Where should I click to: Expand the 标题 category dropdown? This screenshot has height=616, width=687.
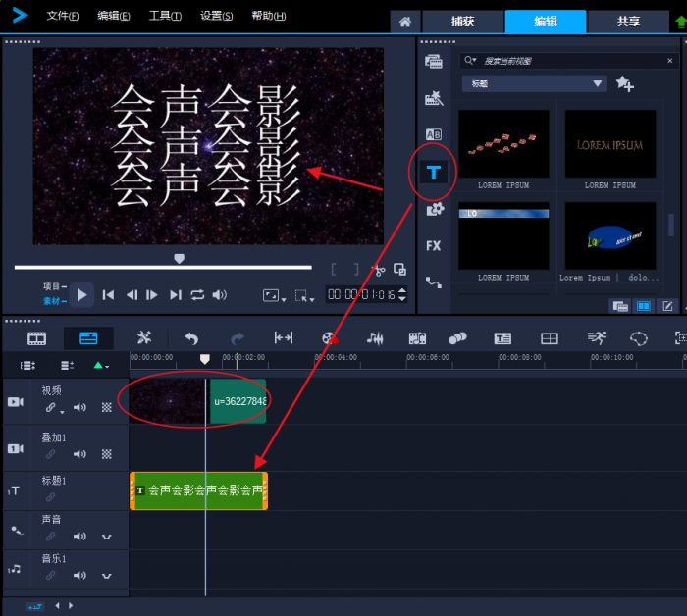click(598, 84)
